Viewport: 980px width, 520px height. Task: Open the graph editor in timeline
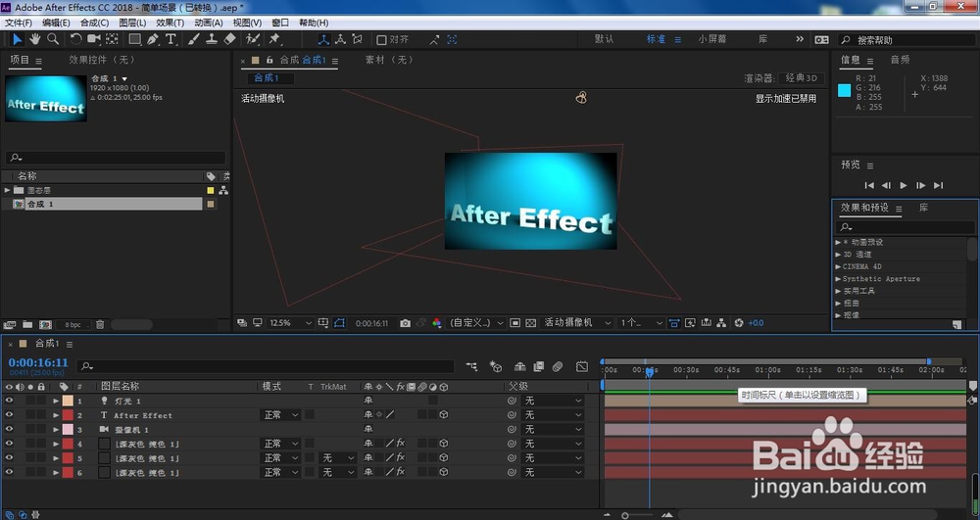pyautogui.click(x=582, y=366)
